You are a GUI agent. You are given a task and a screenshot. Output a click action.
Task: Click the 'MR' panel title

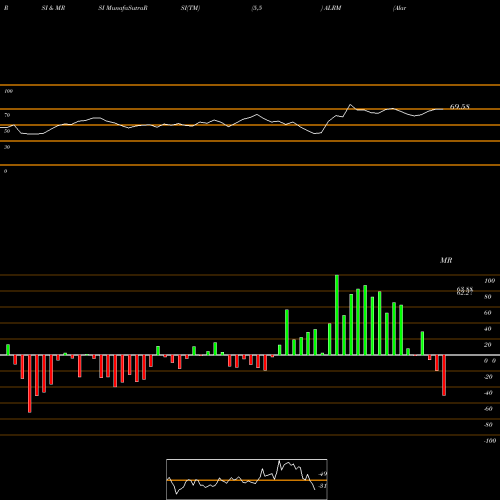point(446,260)
